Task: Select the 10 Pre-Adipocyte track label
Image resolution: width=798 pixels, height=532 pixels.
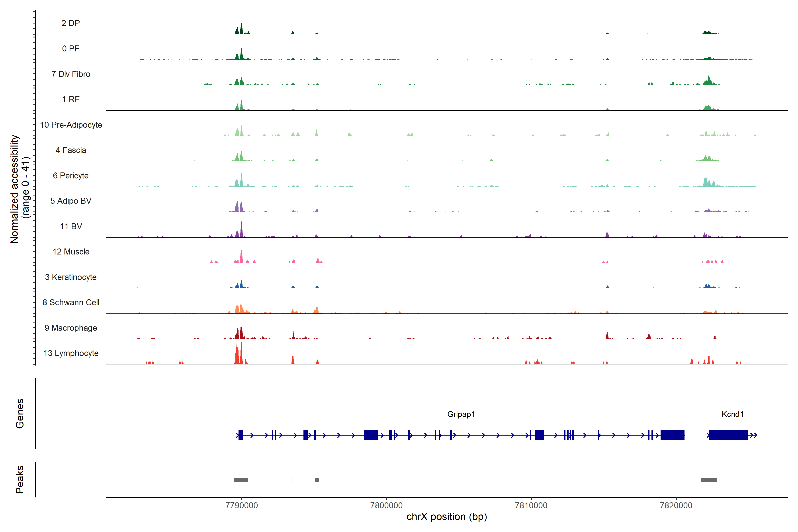Action: pyautogui.click(x=71, y=125)
